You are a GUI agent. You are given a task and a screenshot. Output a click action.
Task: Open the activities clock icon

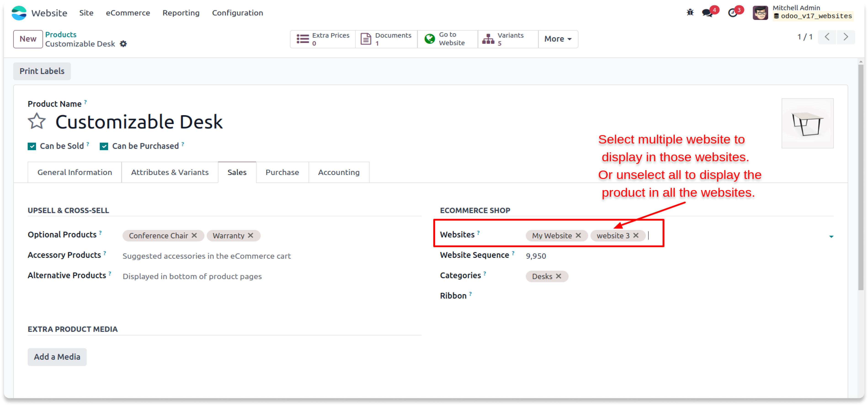click(x=732, y=13)
